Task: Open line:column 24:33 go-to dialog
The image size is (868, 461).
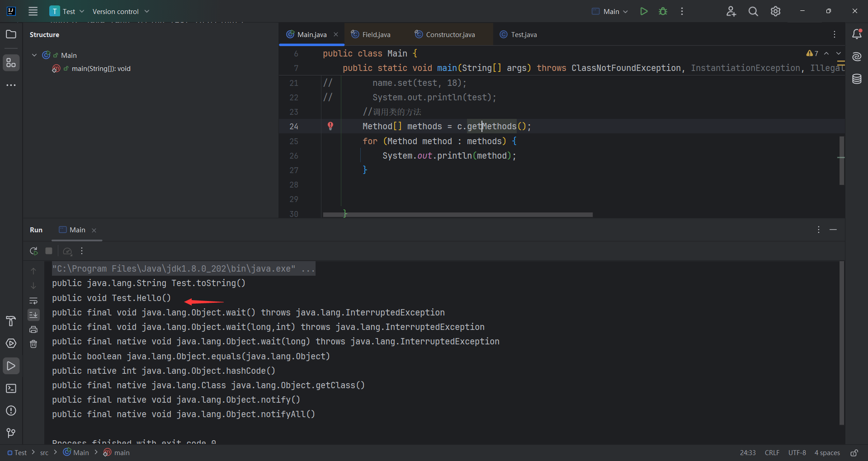Action: click(x=748, y=453)
